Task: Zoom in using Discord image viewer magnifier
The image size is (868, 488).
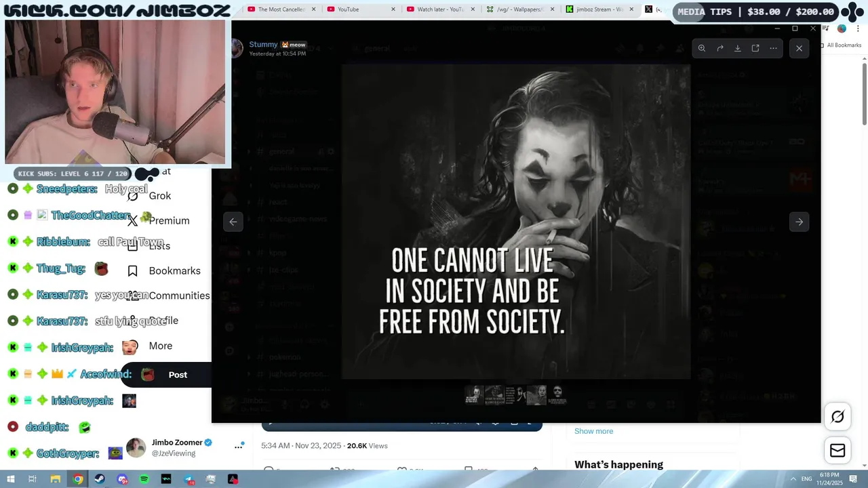Action: pos(702,48)
